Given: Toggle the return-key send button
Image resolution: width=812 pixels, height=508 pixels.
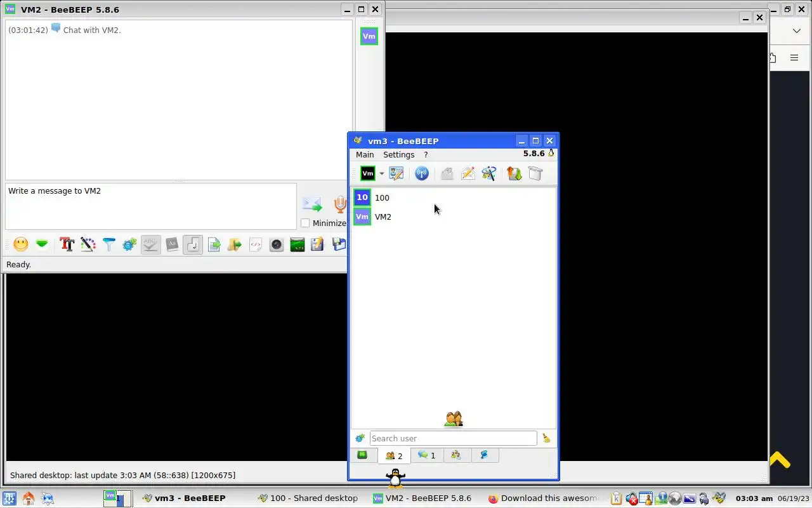Looking at the screenshot, I should (193, 244).
